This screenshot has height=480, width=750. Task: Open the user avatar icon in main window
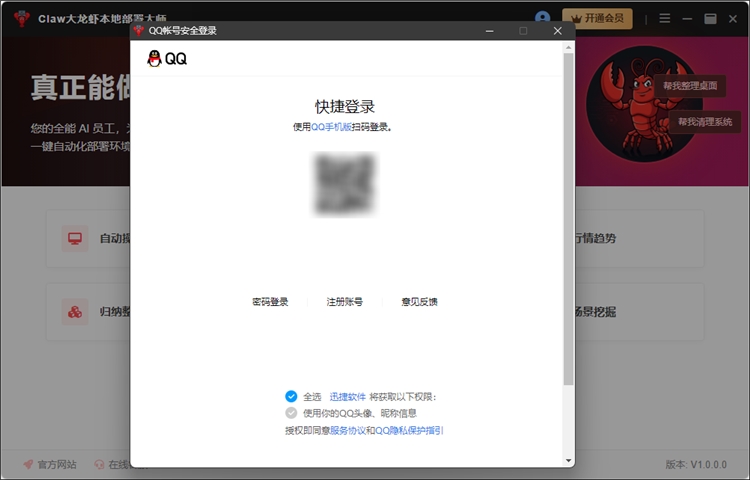542,18
